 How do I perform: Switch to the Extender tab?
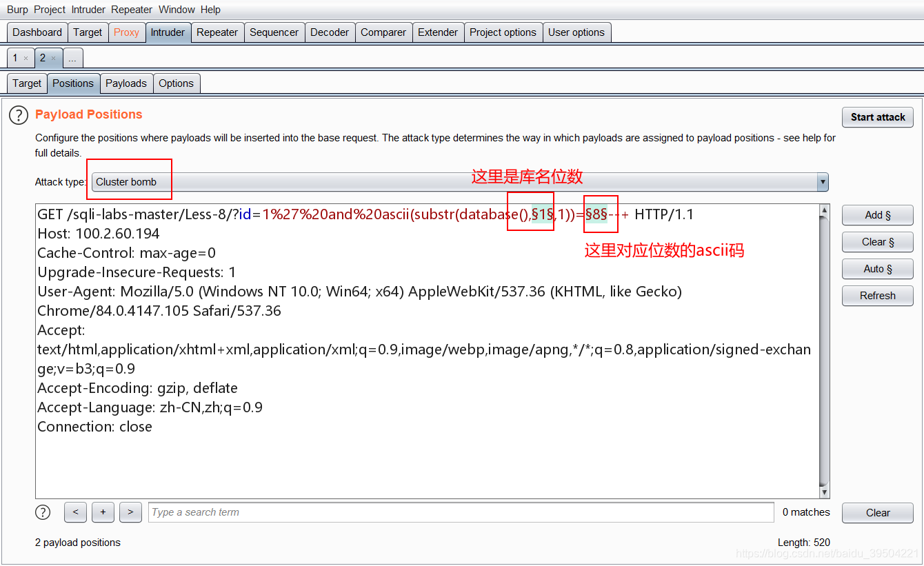[x=438, y=32]
